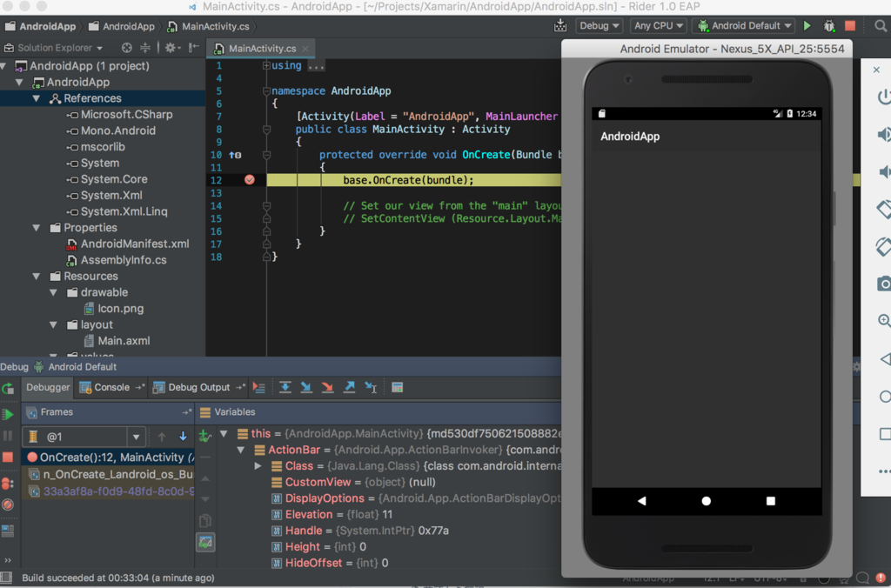
Task: Select the n_OnCreate_Landroid_os_Bu frame
Action: [x=109, y=474]
